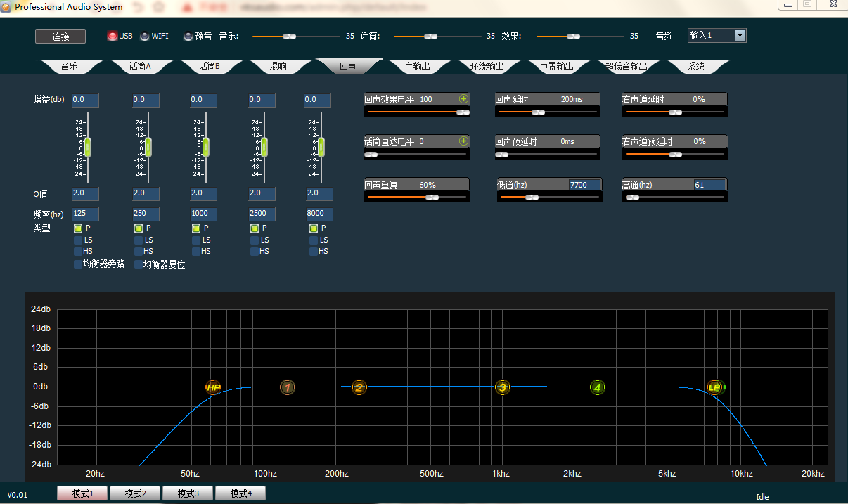This screenshot has height=504, width=848.
Task: Click the 回声延时 slider handle
Action: point(538,112)
